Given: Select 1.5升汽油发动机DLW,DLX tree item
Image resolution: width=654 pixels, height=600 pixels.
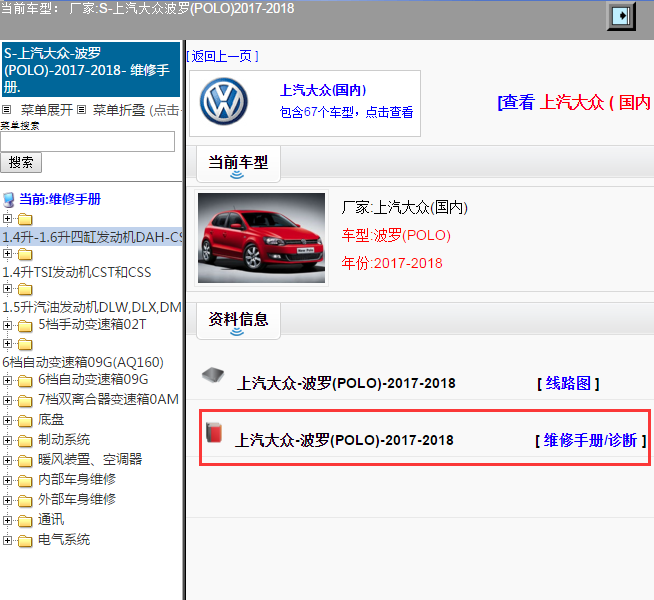Looking at the screenshot, I should 92,307.
